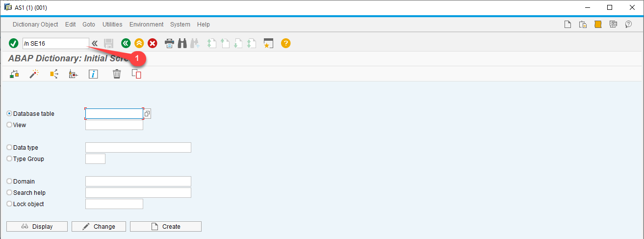The image size is (644, 239).
Task: Collapse the command field with double chevron
Action: pos(95,43)
